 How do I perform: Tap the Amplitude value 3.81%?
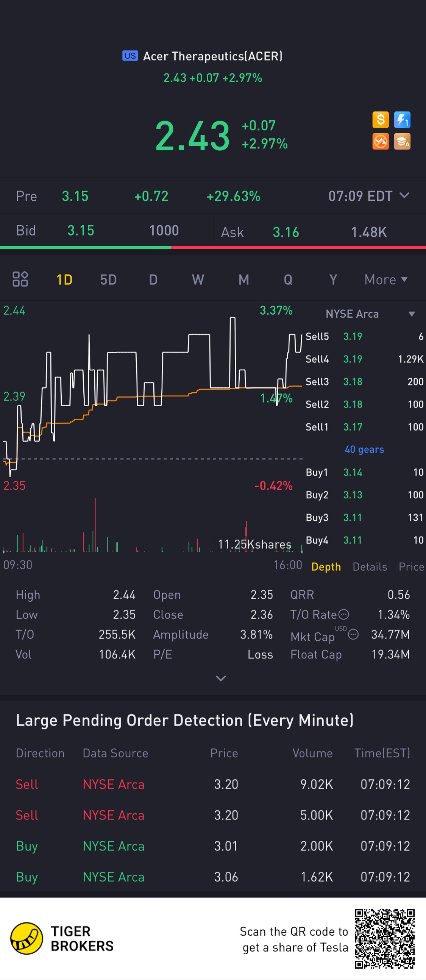256,634
